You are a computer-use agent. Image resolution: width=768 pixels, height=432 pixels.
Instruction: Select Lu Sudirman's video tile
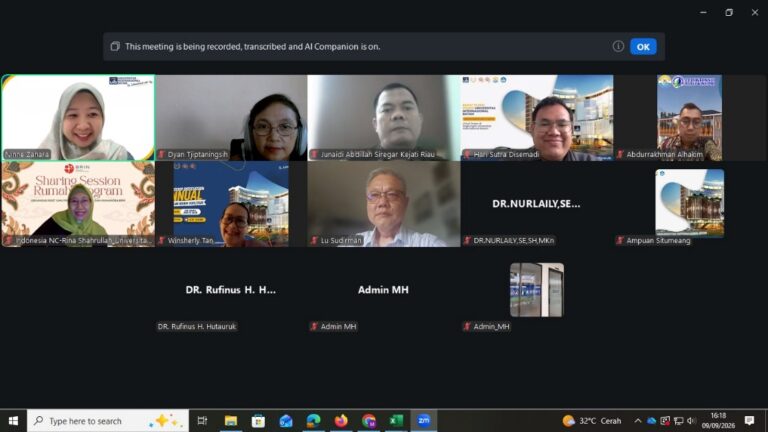pyautogui.click(x=384, y=204)
